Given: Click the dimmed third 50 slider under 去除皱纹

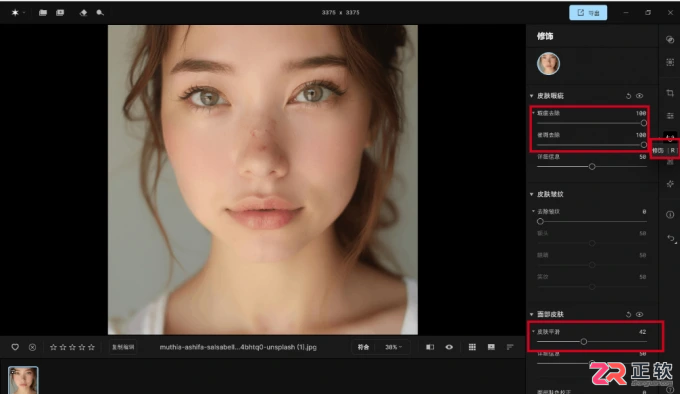Looking at the screenshot, I should click(592, 287).
